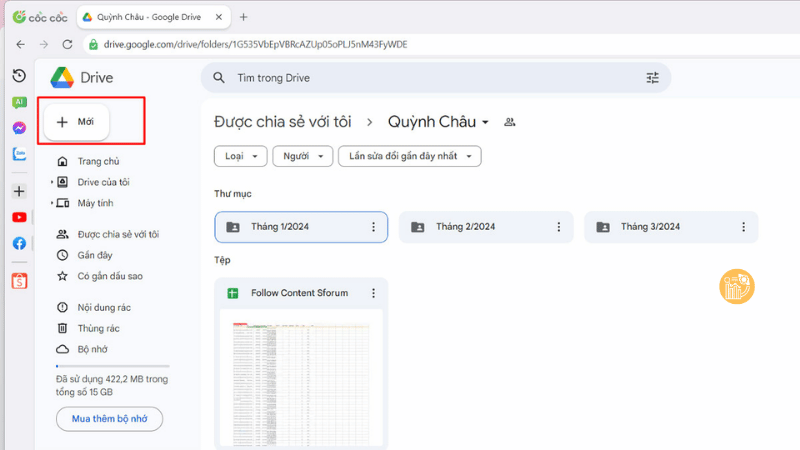Open Messenger from browser sidebar
Image resolution: width=800 pixels, height=450 pixels.
click(19, 128)
